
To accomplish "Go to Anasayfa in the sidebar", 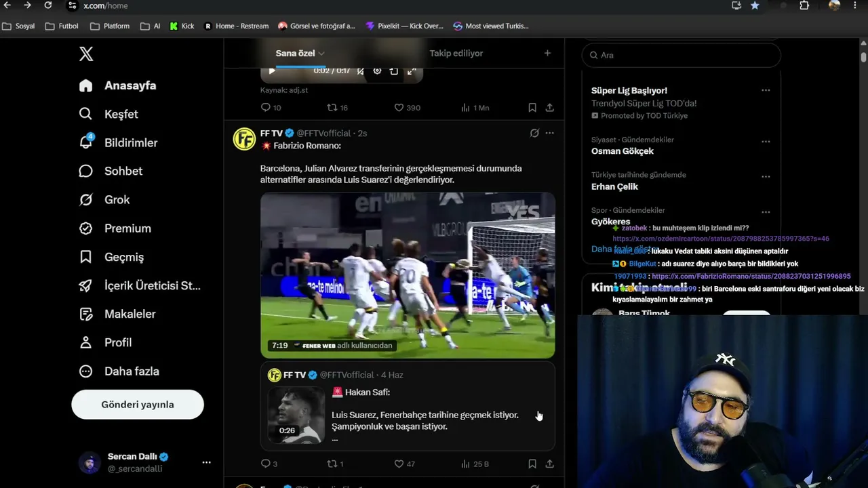I will 117,86.
